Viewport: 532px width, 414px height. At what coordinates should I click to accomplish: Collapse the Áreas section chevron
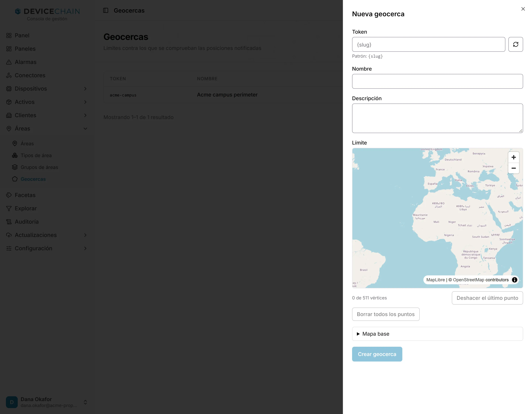(85, 129)
